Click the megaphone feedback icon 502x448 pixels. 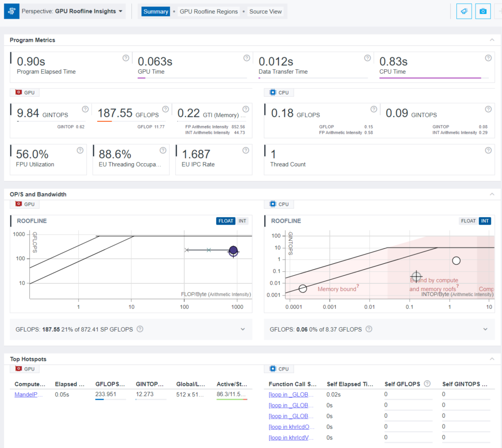coord(464,11)
